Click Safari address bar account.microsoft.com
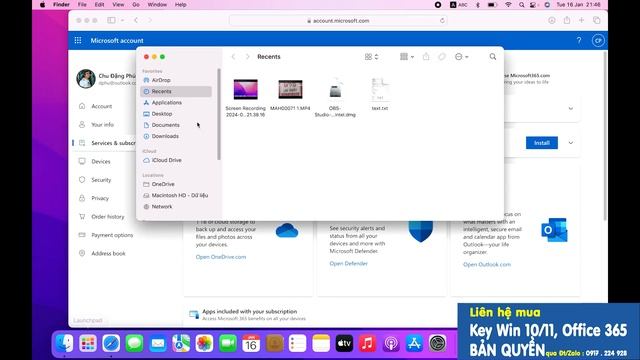The width and height of the screenshot is (640, 360). coord(338,20)
